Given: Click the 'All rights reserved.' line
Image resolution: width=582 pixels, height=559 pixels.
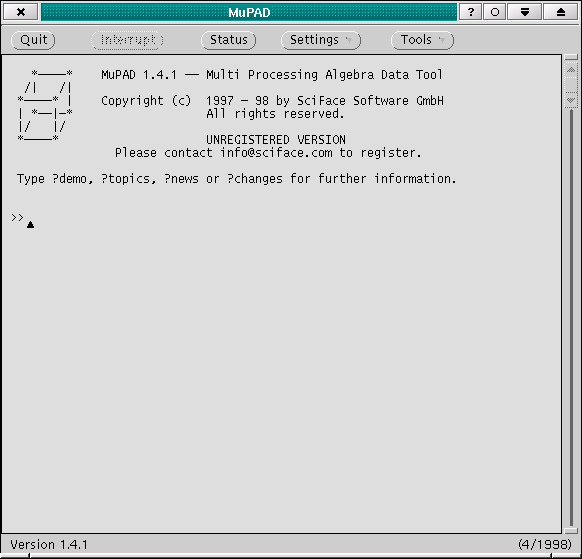Looking at the screenshot, I should pos(275,114).
